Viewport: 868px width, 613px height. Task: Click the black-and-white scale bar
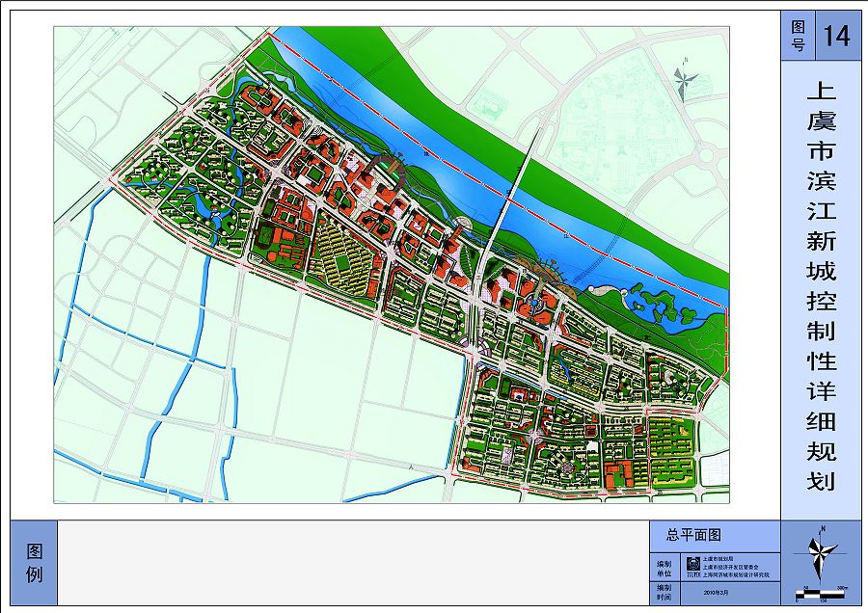[x=822, y=592]
